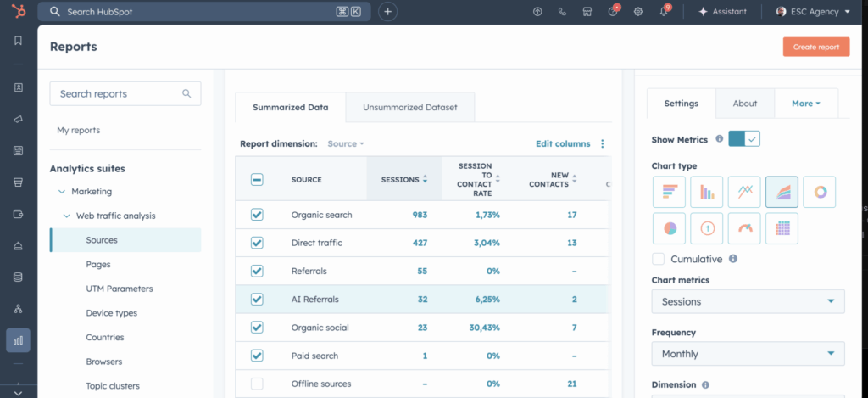Open the CRM contacts icon in the sidebar
Image resolution: width=868 pixels, height=398 pixels.
click(x=19, y=87)
